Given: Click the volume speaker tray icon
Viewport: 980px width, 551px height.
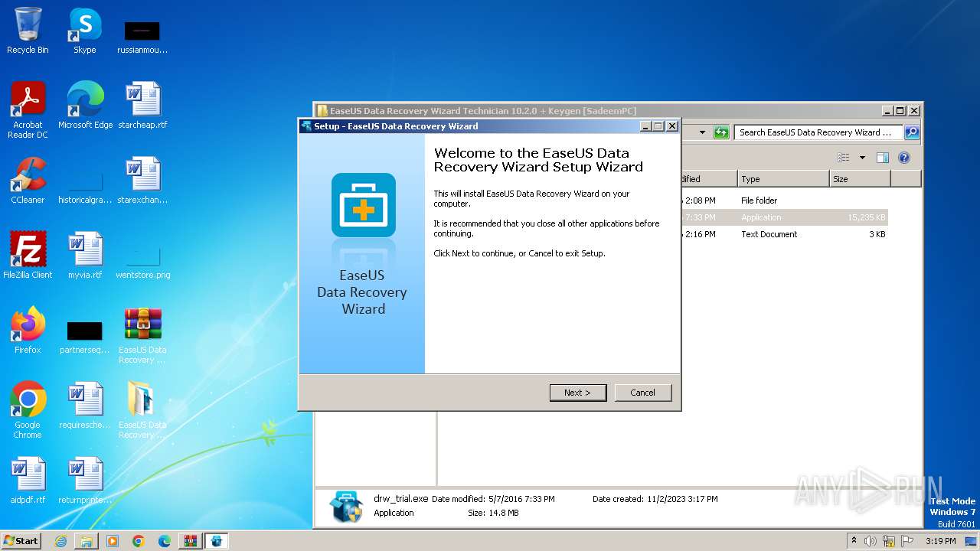Looking at the screenshot, I should [x=871, y=541].
